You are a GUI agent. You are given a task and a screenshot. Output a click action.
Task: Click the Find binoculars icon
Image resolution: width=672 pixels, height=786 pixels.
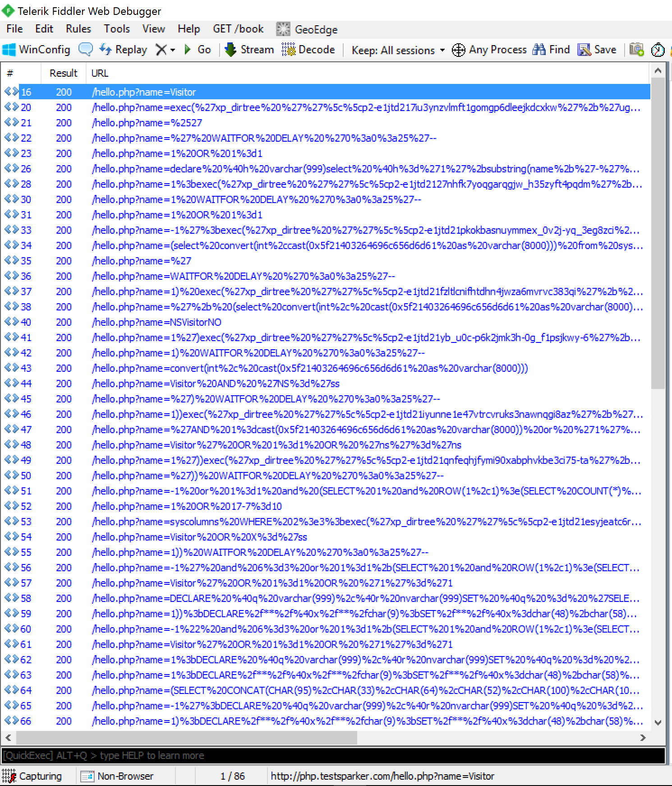(539, 50)
